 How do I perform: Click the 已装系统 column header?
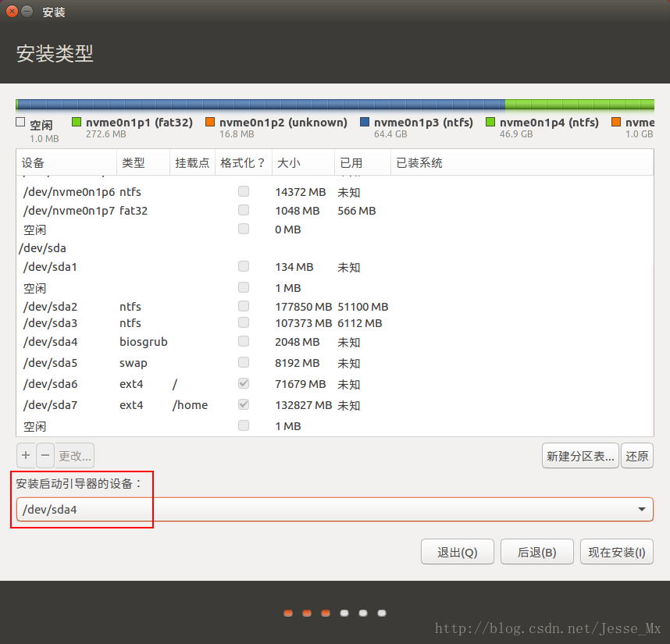(x=522, y=162)
